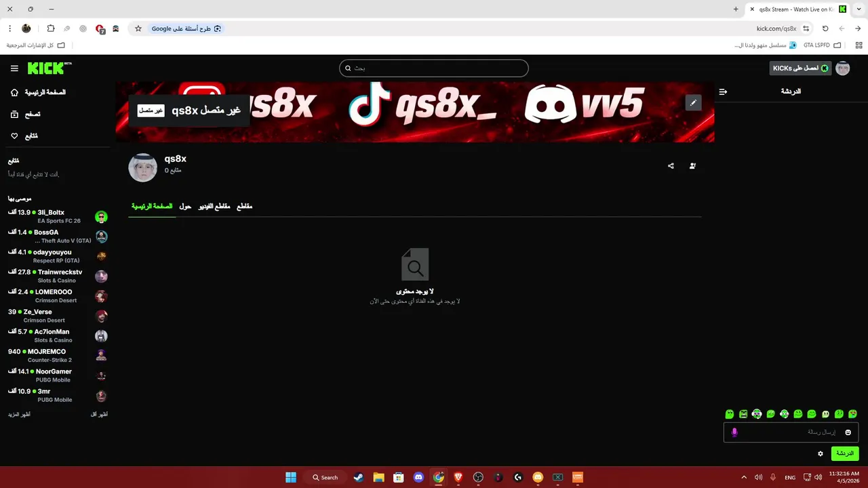The width and height of the screenshot is (868, 488).
Task: Click the qs8x channel profile picture
Action: 142,167
